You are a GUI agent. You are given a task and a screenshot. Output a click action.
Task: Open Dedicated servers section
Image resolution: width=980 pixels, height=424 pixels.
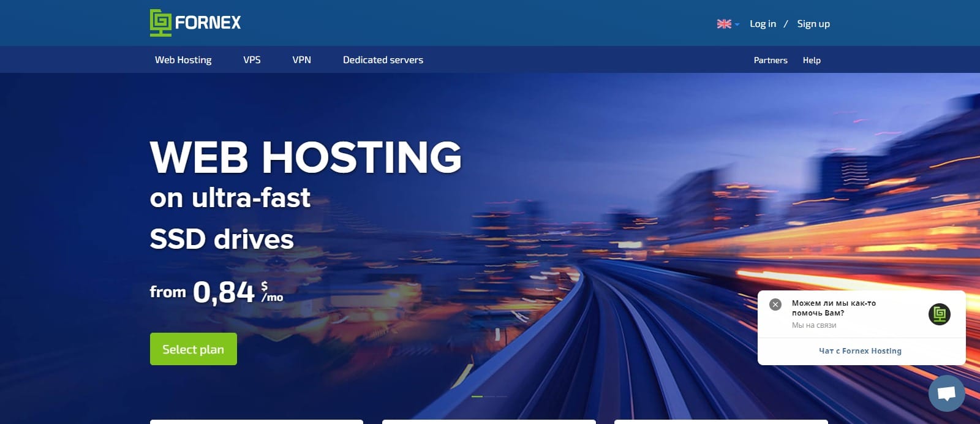tap(383, 59)
